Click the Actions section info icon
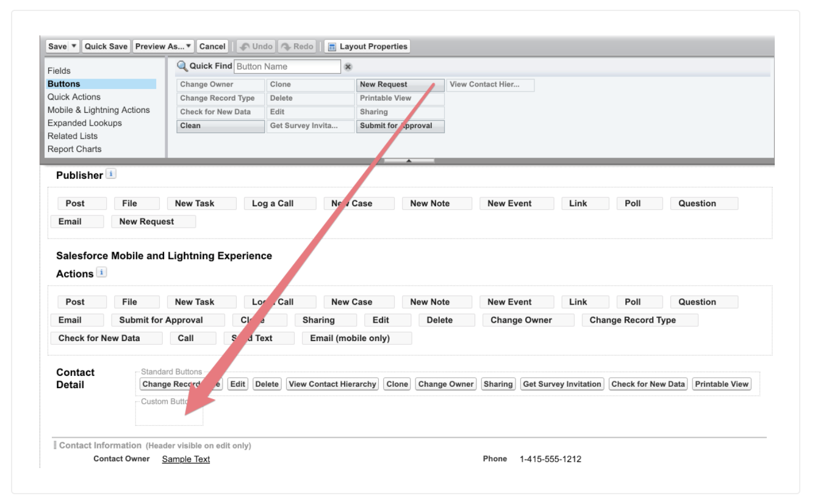 pyautogui.click(x=101, y=273)
